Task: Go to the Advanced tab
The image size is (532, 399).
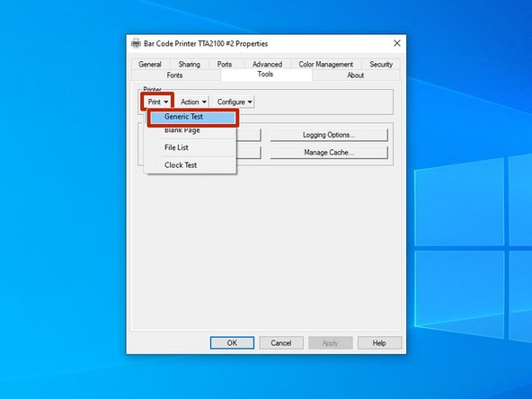Action: pos(267,64)
